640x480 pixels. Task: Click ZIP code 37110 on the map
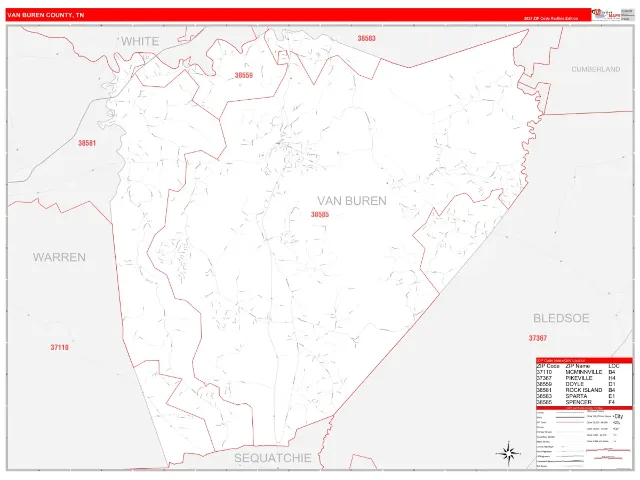[x=60, y=347]
